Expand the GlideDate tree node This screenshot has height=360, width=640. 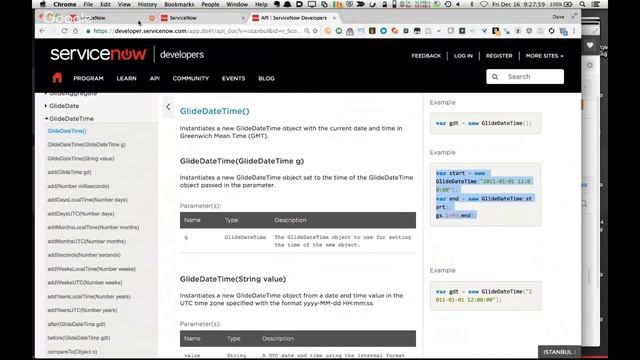[x=46, y=106]
